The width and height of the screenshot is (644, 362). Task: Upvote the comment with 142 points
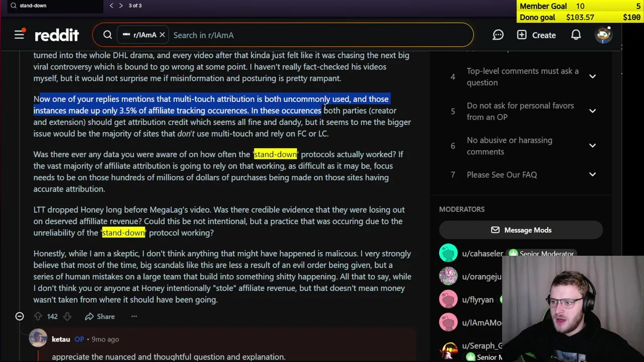point(38,316)
